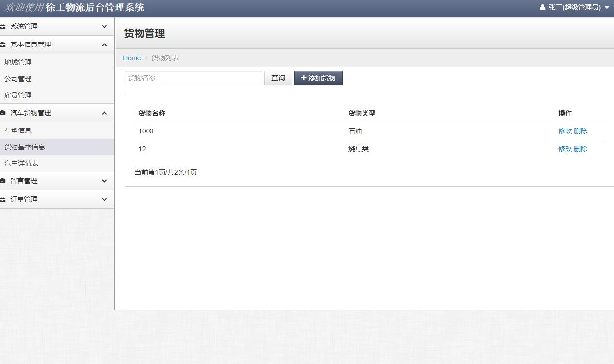Image resolution: width=614 pixels, height=364 pixels.
Task: Click 删除 for the 烧焦类 cargo row
Action: [x=580, y=148]
